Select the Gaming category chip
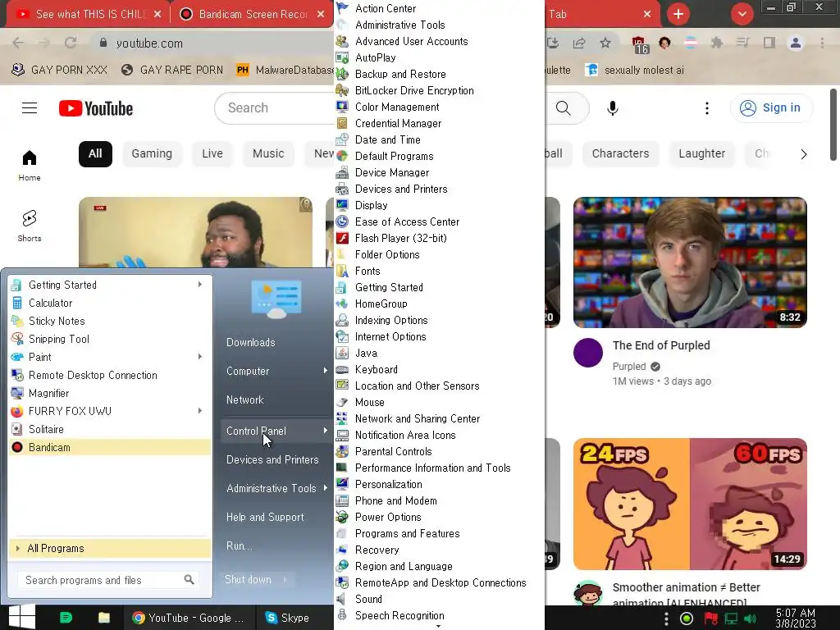 tap(152, 153)
